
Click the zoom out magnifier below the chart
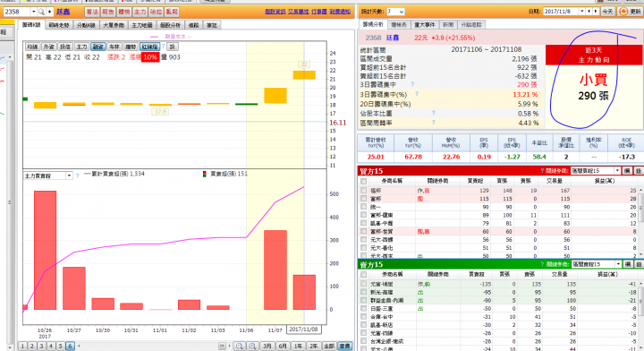click(240, 346)
